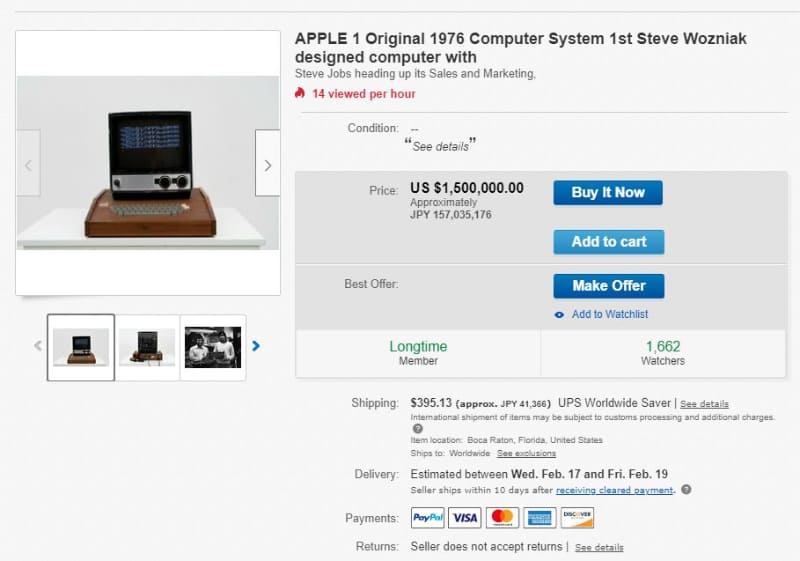Click the eye icon beside Add to Watchlist
The width and height of the screenshot is (800, 561).
[x=559, y=315]
